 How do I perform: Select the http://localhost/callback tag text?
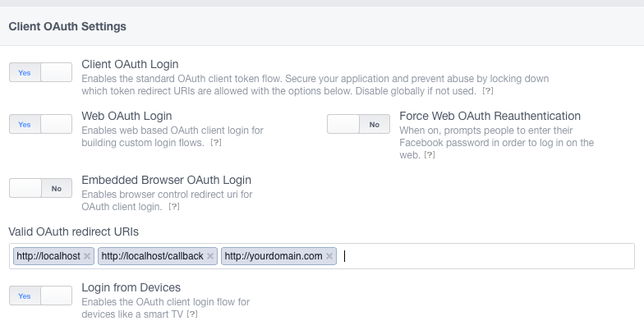pyautogui.click(x=152, y=256)
